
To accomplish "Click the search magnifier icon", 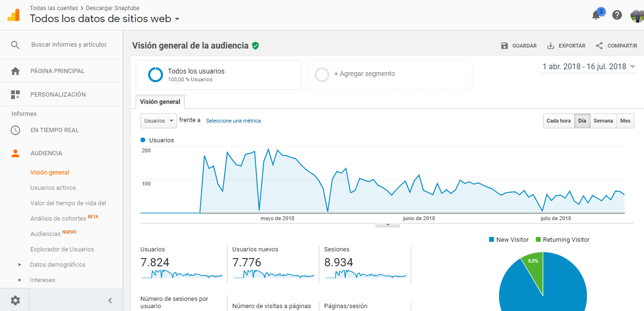I will pyautogui.click(x=15, y=45).
